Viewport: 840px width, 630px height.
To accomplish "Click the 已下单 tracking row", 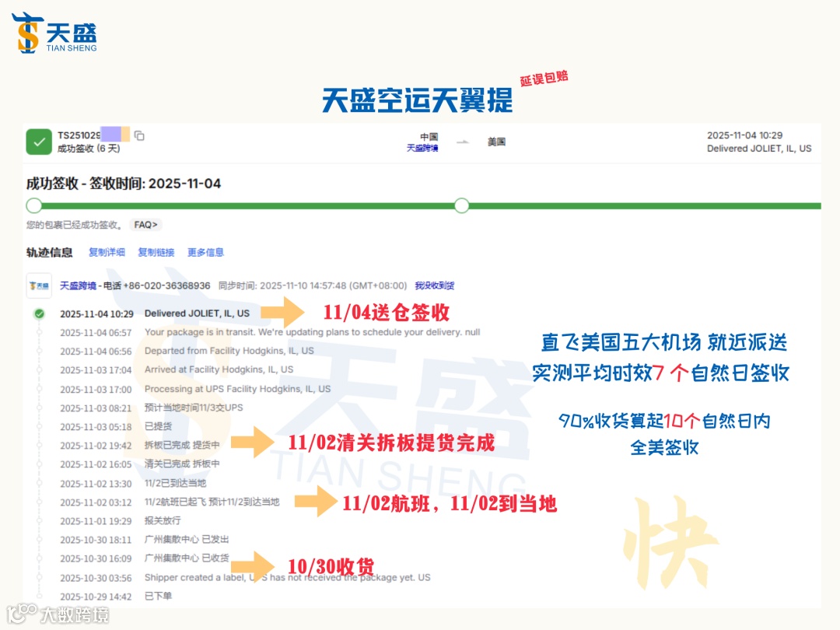I will tap(116, 597).
